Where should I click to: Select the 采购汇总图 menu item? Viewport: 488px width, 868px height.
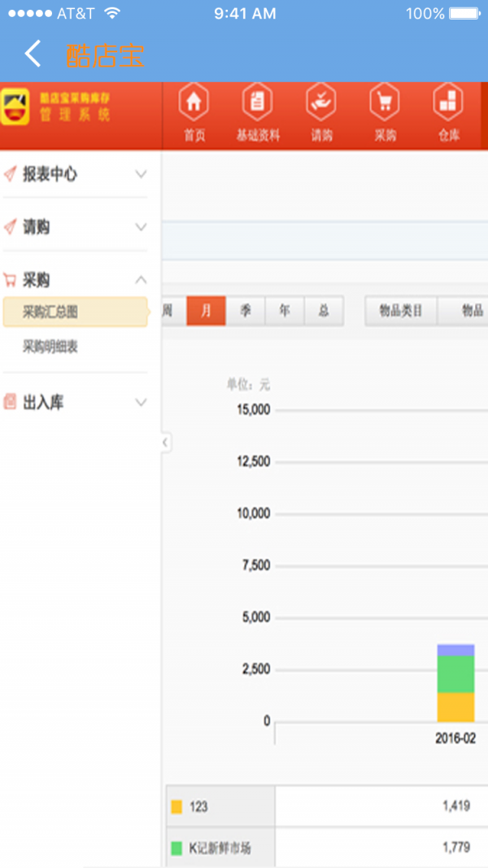point(75,312)
